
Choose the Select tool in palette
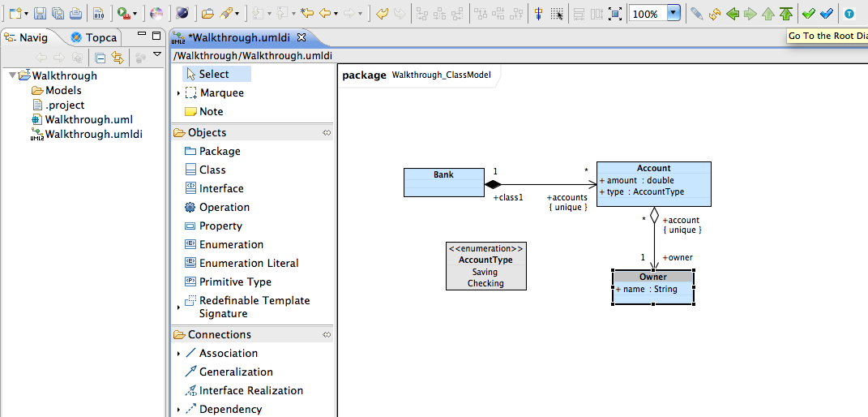(x=216, y=74)
